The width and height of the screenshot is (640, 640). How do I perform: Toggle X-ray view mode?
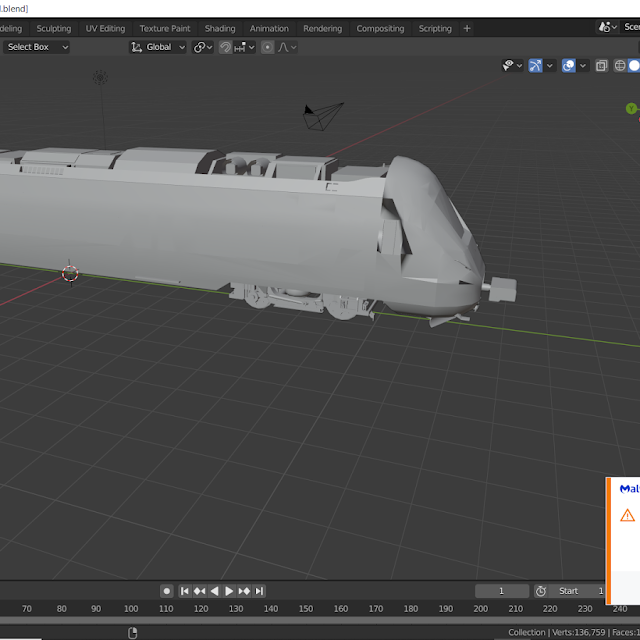(x=601, y=66)
